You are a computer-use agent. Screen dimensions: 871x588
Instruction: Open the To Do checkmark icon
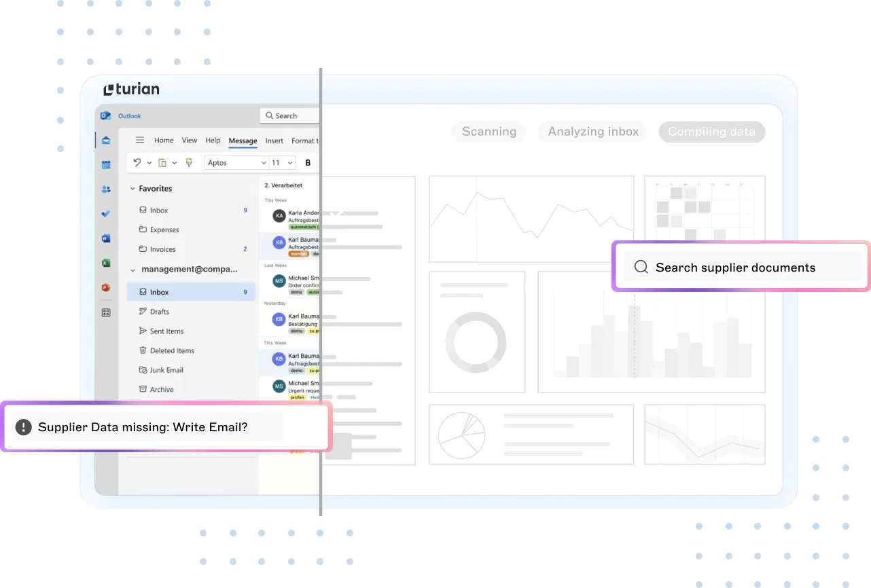tap(106, 214)
